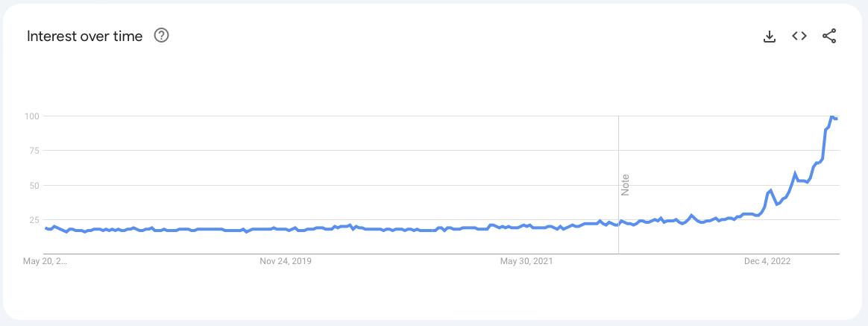Click the May 30, 2021 date label
Screen dimensions: 868x326
pyautogui.click(x=526, y=261)
